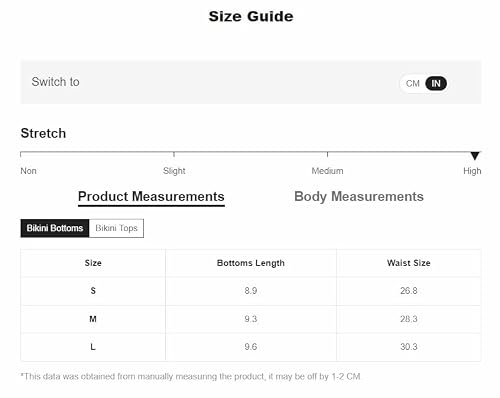This screenshot has height=398, width=500.
Task: Click the 30.3 waist size cell
Action: [409, 347]
